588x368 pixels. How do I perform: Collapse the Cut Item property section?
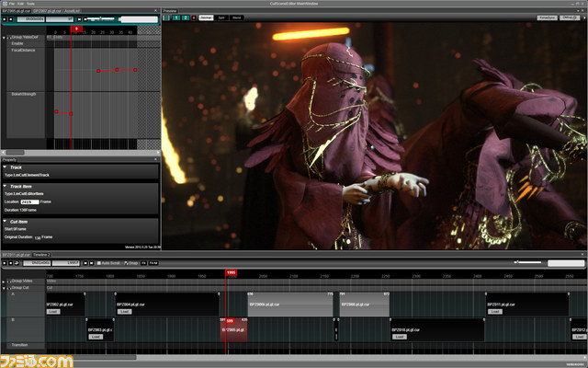[x=5, y=221]
